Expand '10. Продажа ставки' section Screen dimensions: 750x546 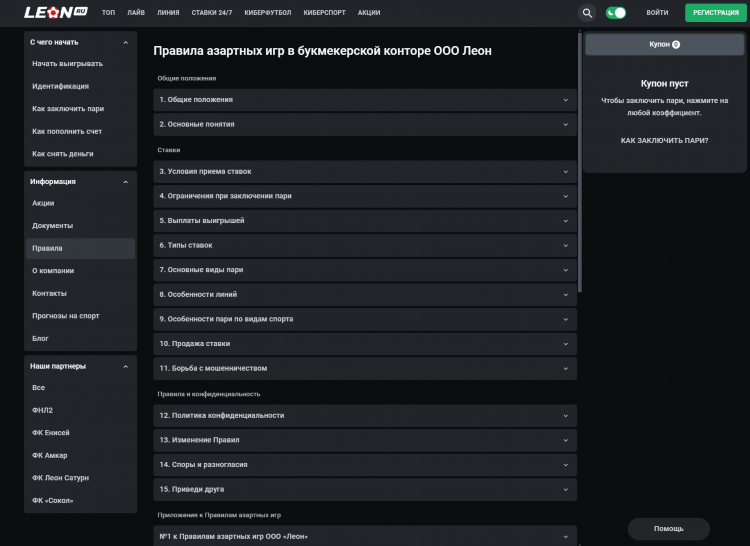[x=365, y=344]
